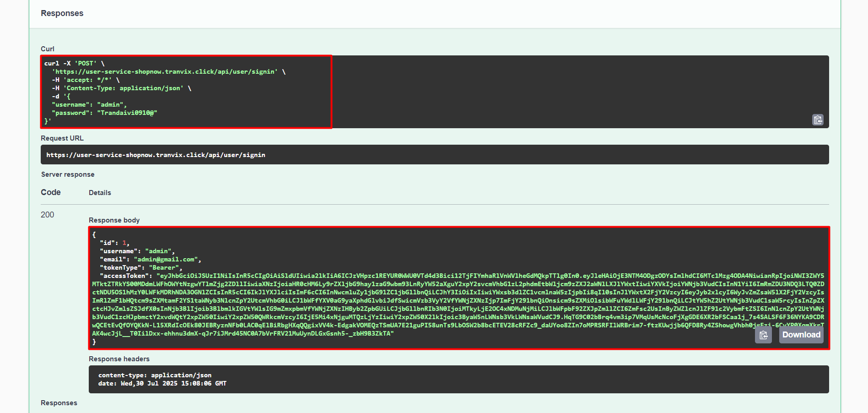Click the Code column header
This screenshot has height=413, width=868.
tap(51, 192)
